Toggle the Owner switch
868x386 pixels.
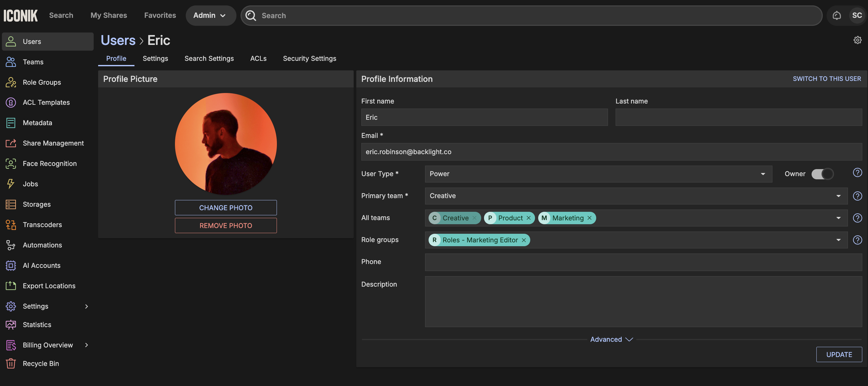pos(822,174)
